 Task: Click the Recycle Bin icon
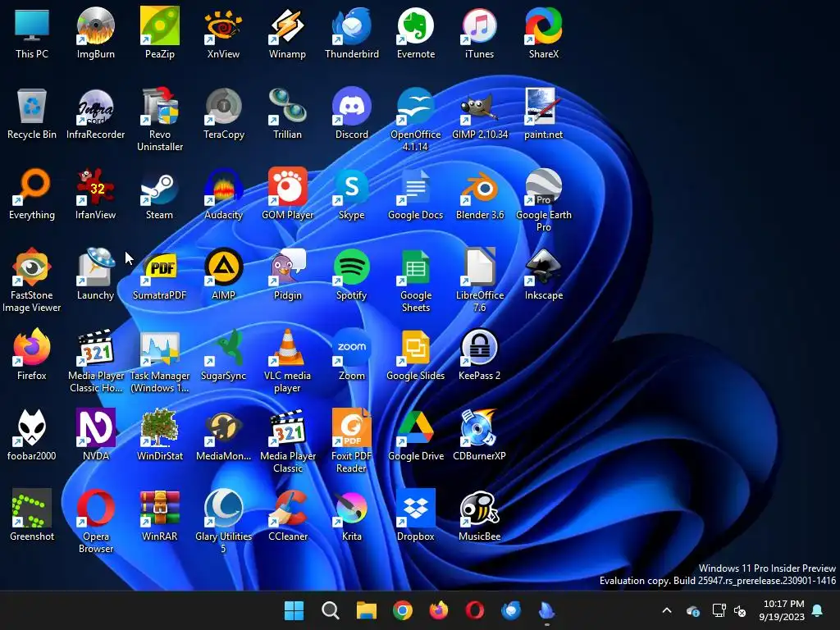[32, 106]
